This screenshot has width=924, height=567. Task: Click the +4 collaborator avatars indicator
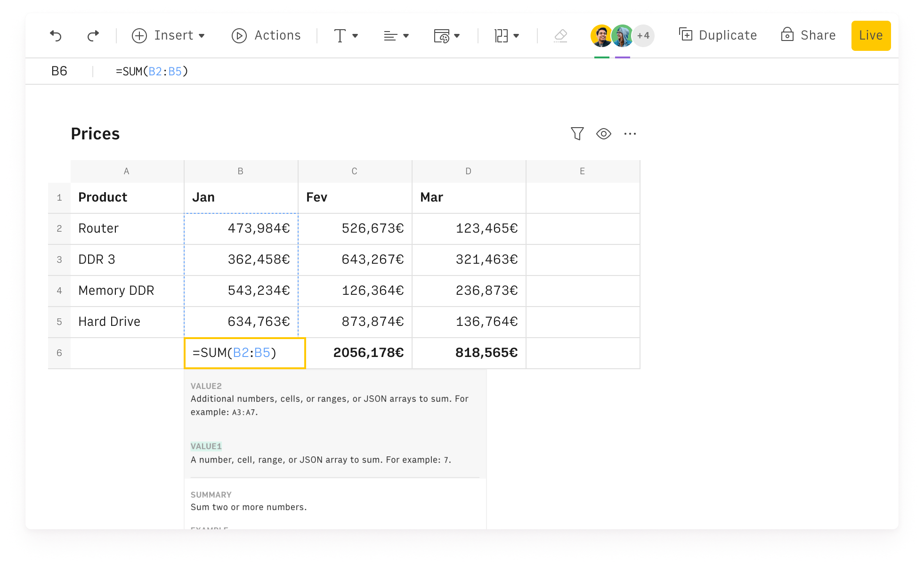643,35
